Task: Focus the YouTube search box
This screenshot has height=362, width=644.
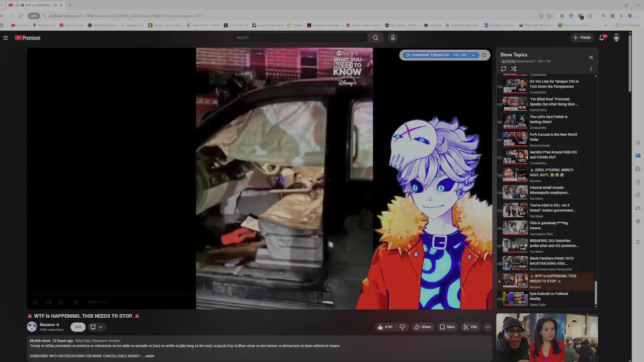Action: (300, 38)
